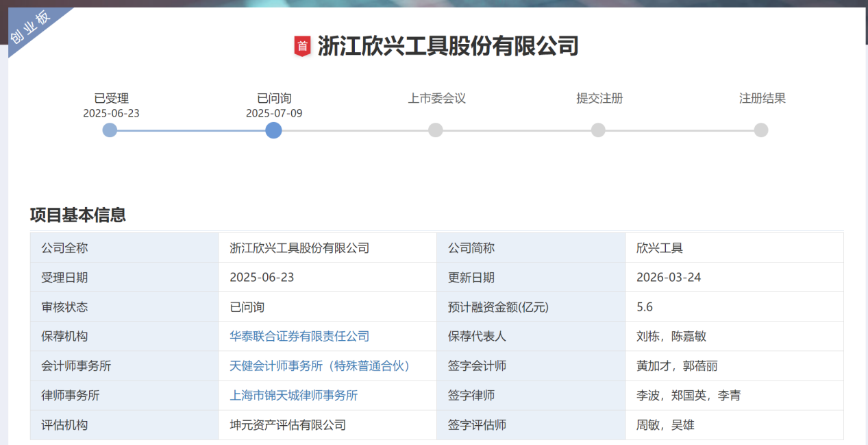This screenshot has width=868, height=445.
Task: Click the 2025-07-09 date under 已问询
Action: [x=274, y=113]
